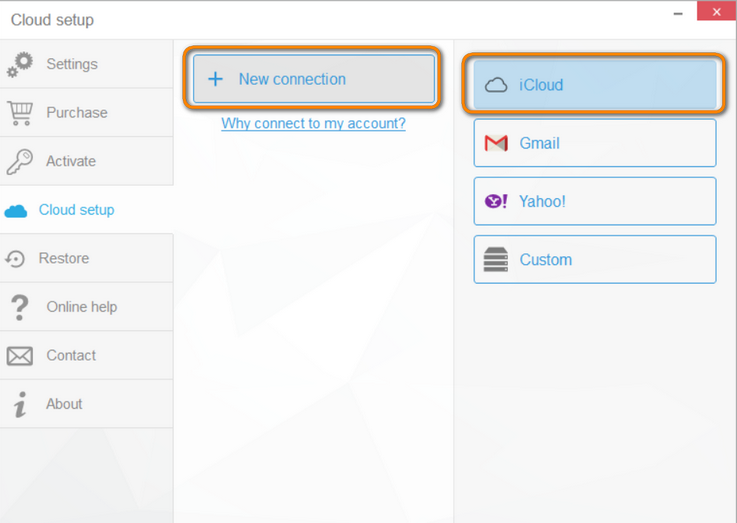Click the Custom server stack icon

(x=496, y=259)
